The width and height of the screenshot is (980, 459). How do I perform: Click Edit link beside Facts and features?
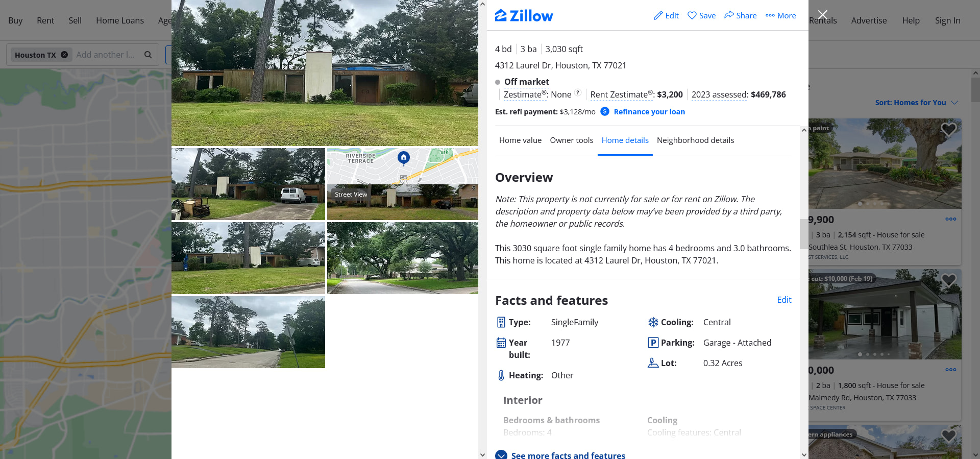click(x=784, y=300)
